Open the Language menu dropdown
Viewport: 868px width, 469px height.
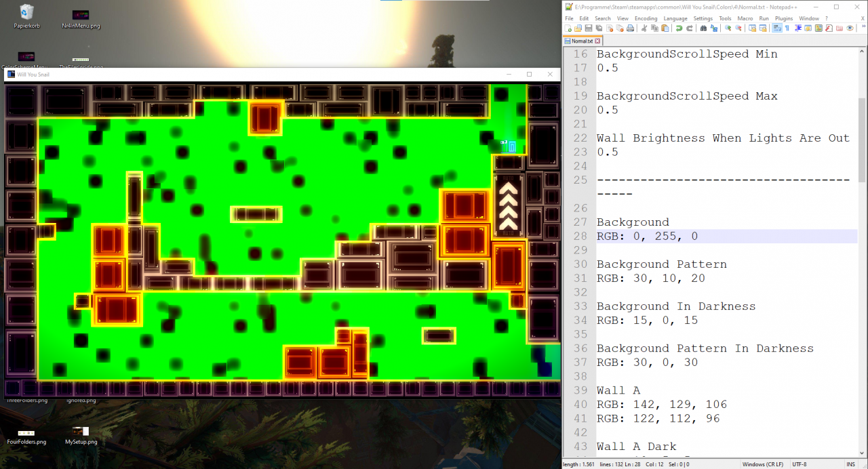pos(675,18)
